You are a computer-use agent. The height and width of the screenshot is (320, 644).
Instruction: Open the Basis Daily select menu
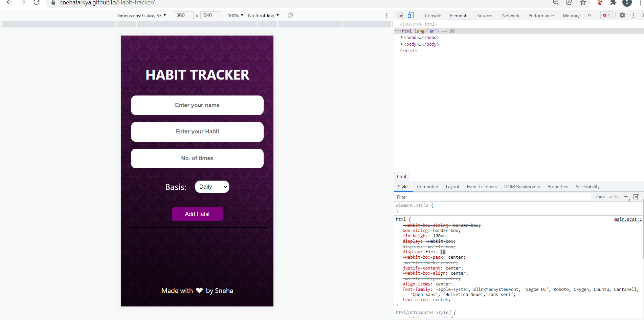pyautogui.click(x=212, y=187)
